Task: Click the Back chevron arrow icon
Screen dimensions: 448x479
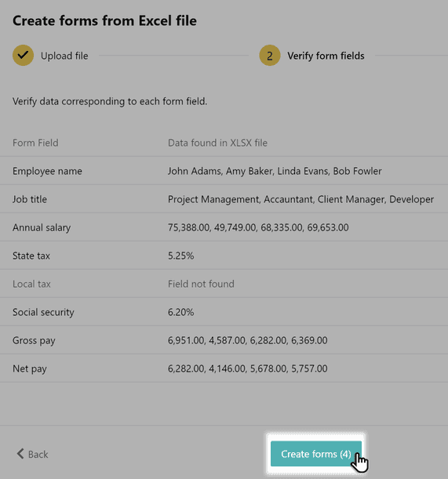Action: click(20, 454)
